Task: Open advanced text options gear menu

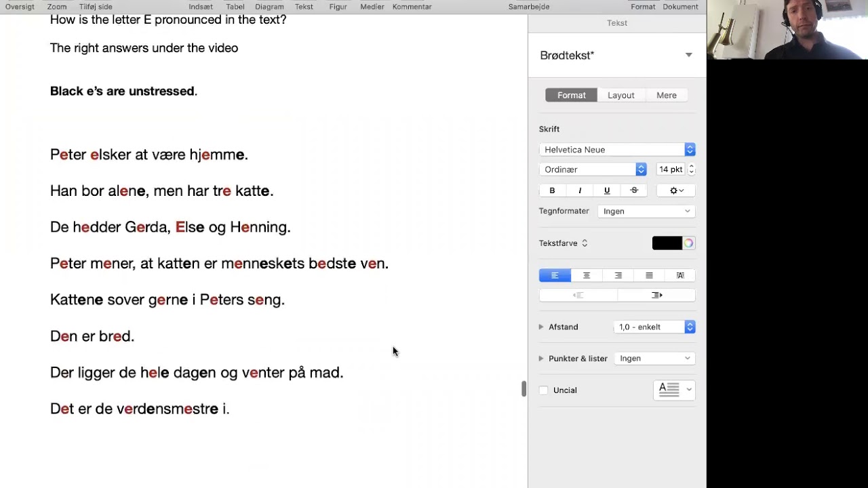Action: click(676, 190)
